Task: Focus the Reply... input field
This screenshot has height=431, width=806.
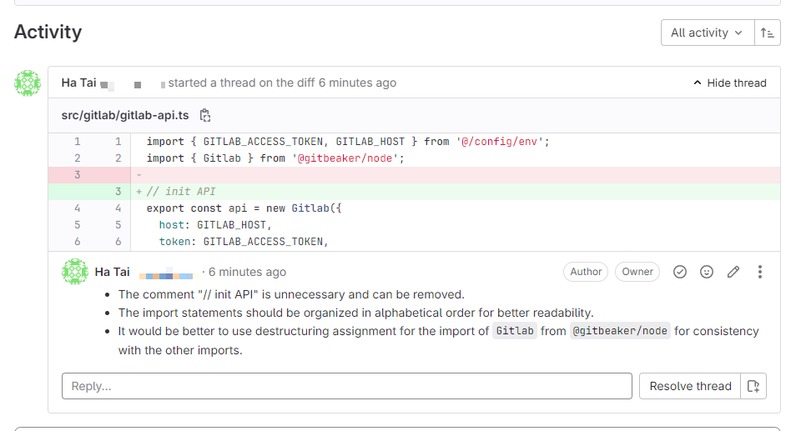Action: click(347, 386)
